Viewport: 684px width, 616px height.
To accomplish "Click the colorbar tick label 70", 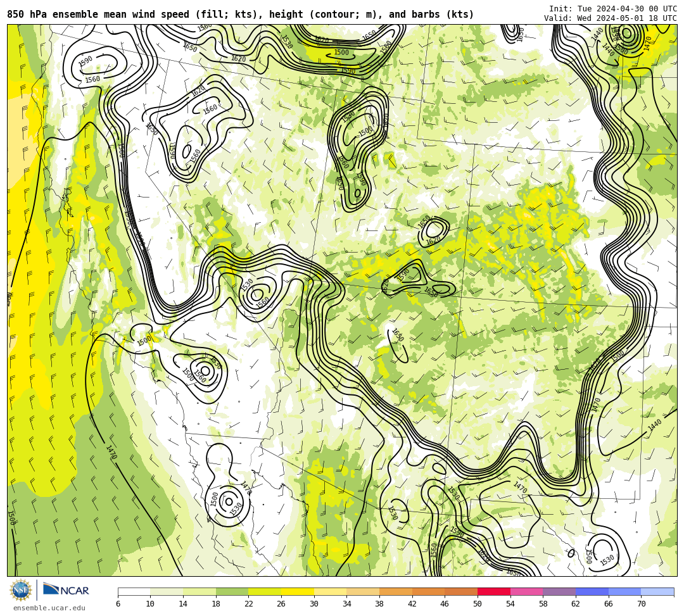I will click(x=641, y=604).
